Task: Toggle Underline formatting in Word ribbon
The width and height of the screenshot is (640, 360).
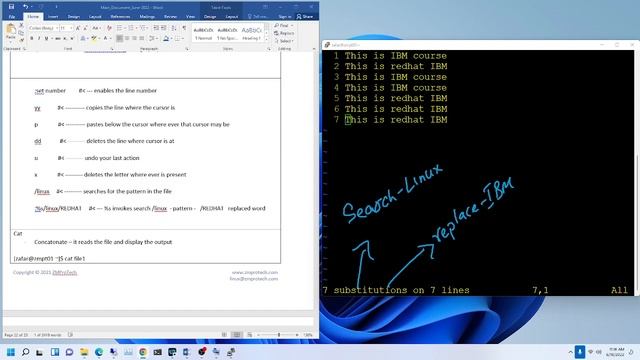Action: [46, 38]
